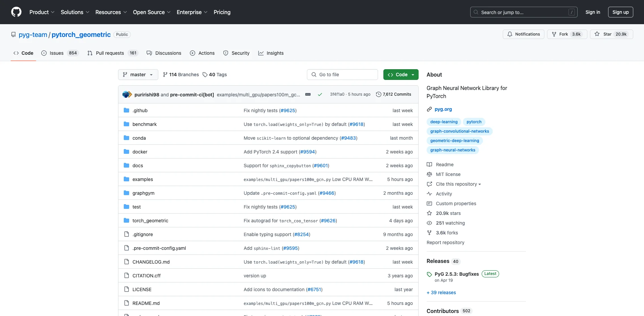
Task: Click the Pricing link in header
Action: click(222, 12)
